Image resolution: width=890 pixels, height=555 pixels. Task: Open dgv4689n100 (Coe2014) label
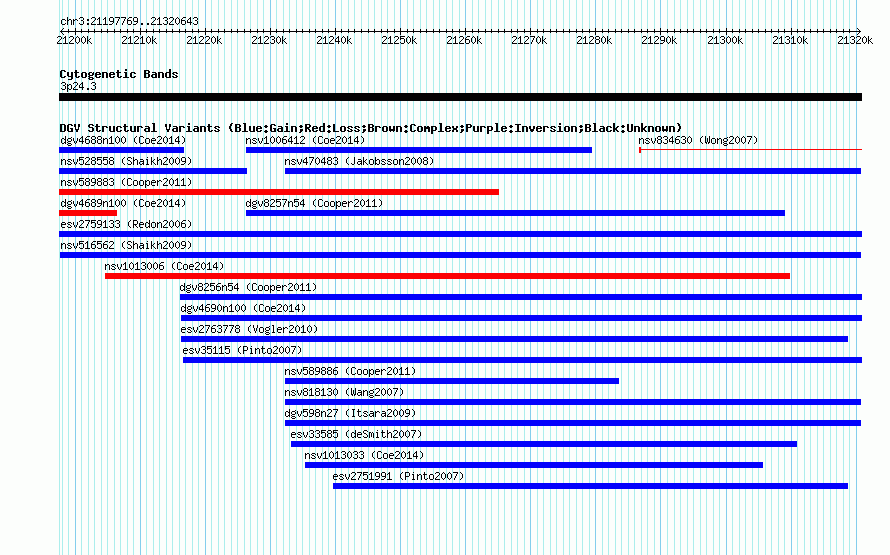tap(123, 203)
